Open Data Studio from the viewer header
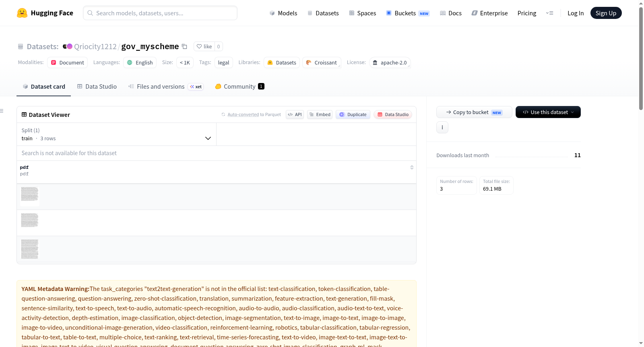Screen dimensions: 644x347 click(x=393, y=114)
